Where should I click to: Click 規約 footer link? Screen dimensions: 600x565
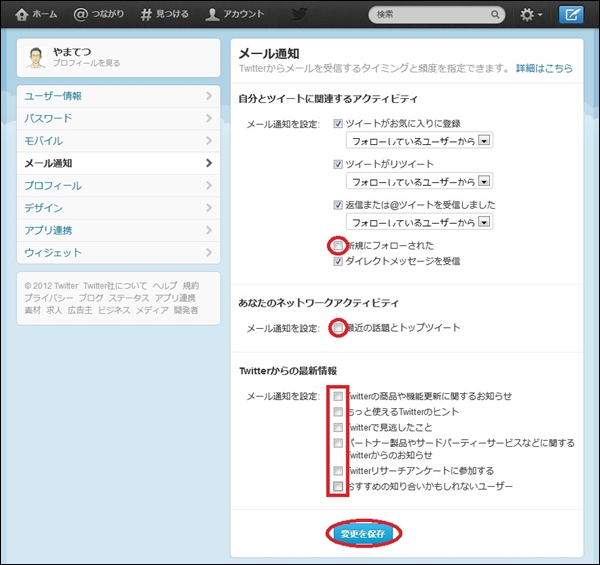pos(191,286)
